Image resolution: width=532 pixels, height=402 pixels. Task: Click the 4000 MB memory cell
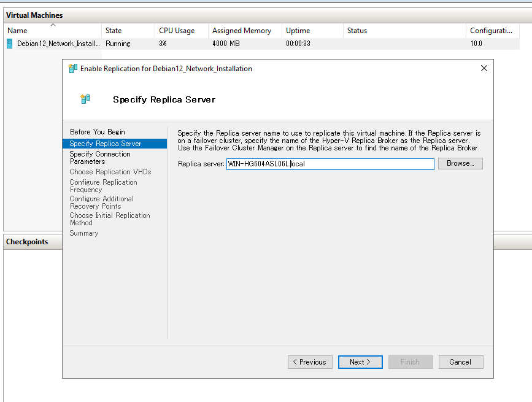pos(226,44)
